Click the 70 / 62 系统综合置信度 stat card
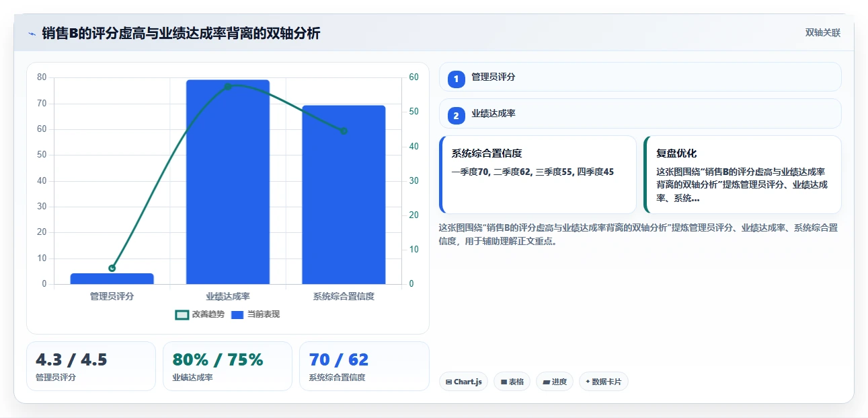 click(x=364, y=366)
